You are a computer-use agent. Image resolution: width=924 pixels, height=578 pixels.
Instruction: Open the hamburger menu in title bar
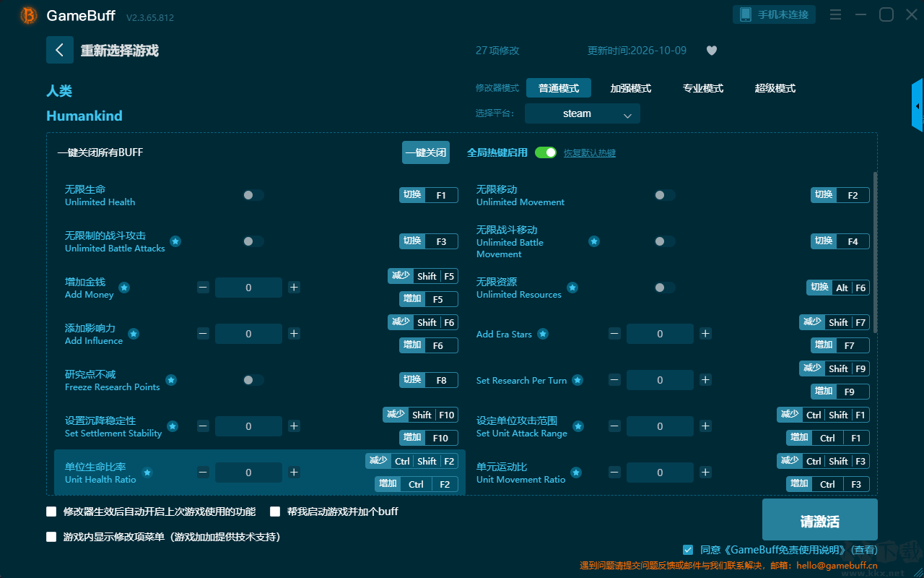(x=835, y=14)
